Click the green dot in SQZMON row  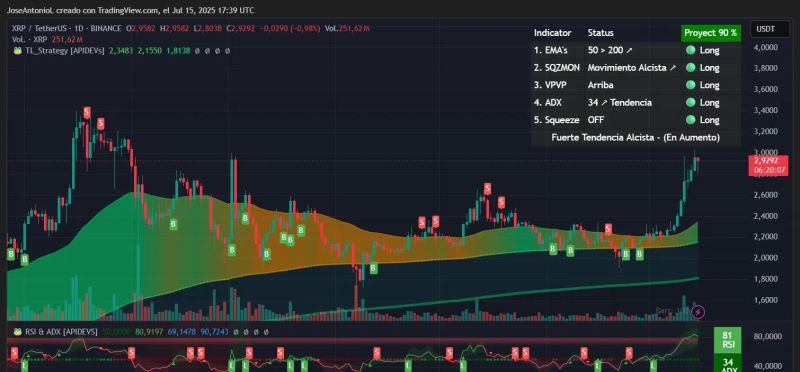coord(691,67)
